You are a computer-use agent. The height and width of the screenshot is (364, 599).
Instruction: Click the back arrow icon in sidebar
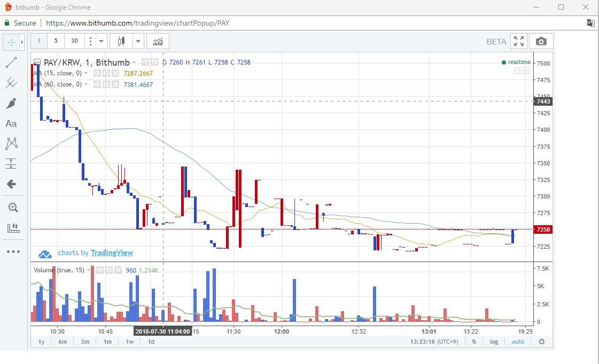coord(11,184)
